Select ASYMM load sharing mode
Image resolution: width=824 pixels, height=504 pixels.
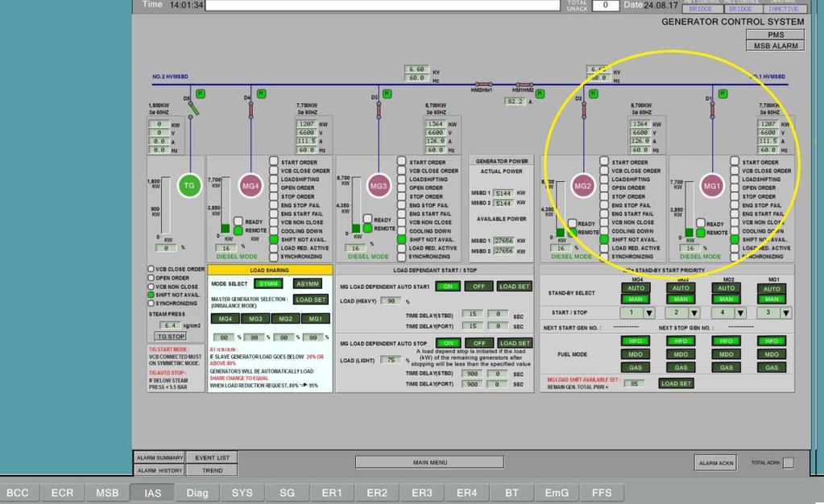pos(308,283)
